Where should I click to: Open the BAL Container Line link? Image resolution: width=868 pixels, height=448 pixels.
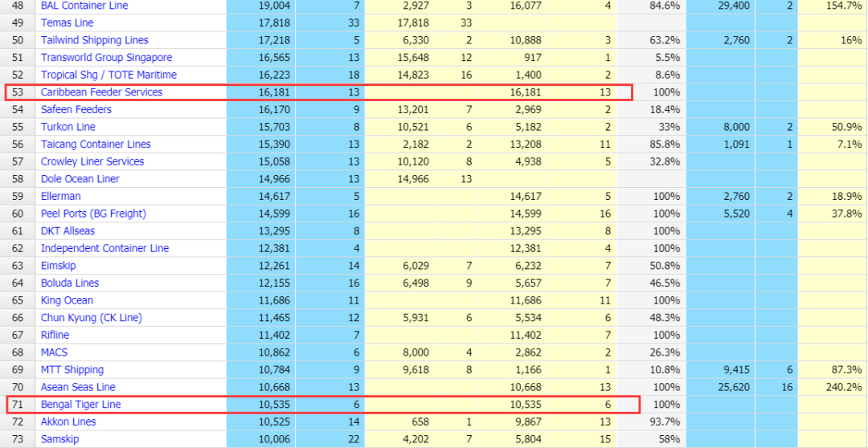tap(84, 6)
